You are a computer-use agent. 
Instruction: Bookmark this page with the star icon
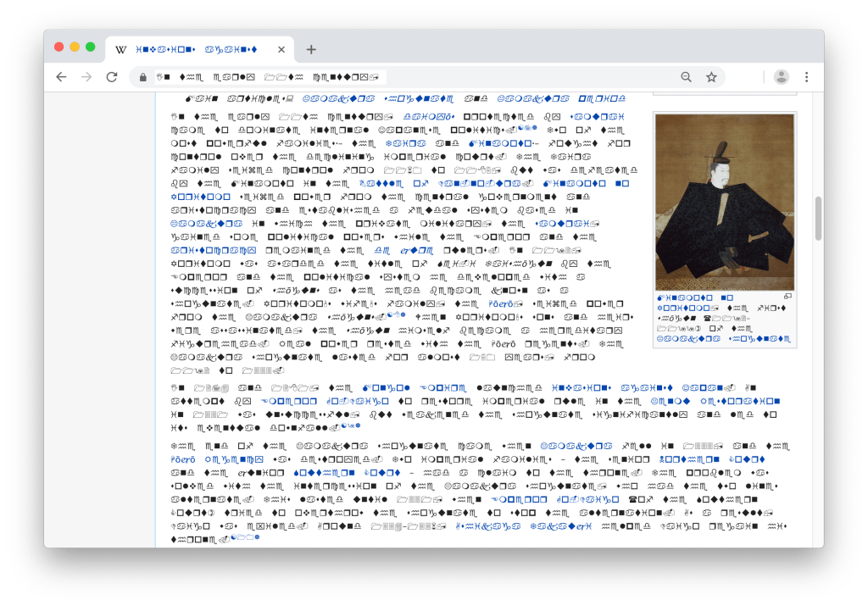[x=711, y=77]
